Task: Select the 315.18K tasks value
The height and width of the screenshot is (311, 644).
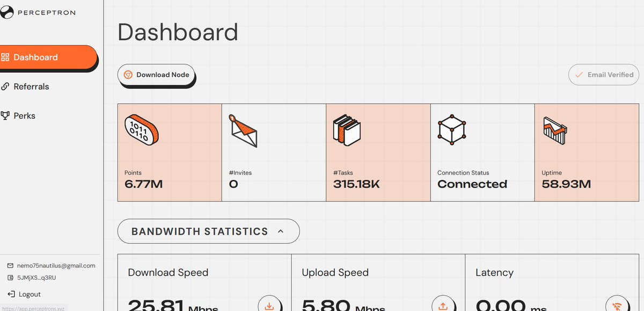Action: click(x=356, y=184)
